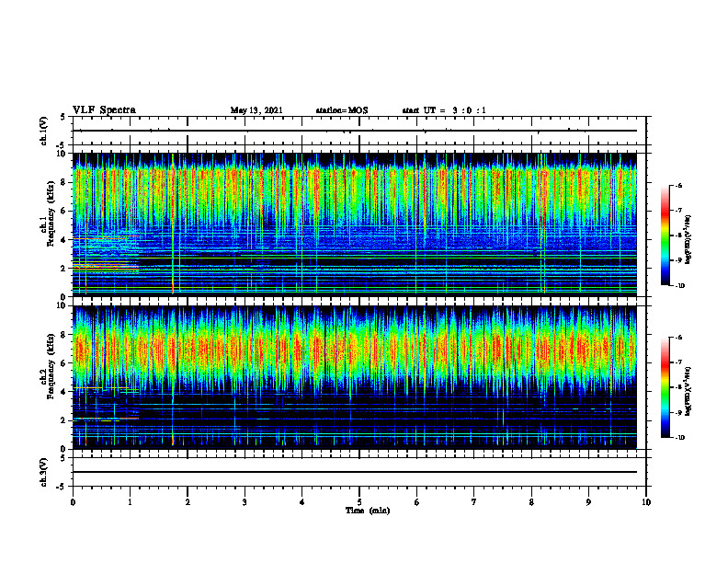Screen dimensions: 728x563
Task: Click the "ch.1(V)" waveform axis label
Action: pos(44,131)
